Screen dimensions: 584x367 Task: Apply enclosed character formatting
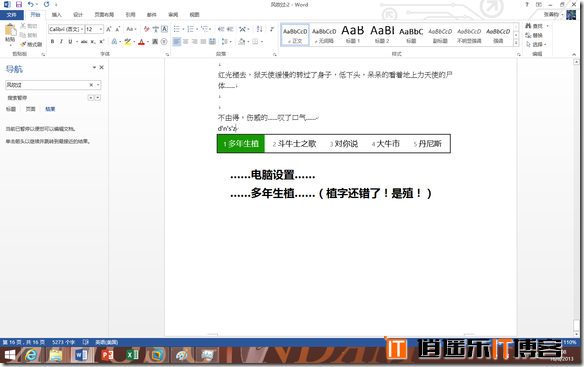(164, 42)
